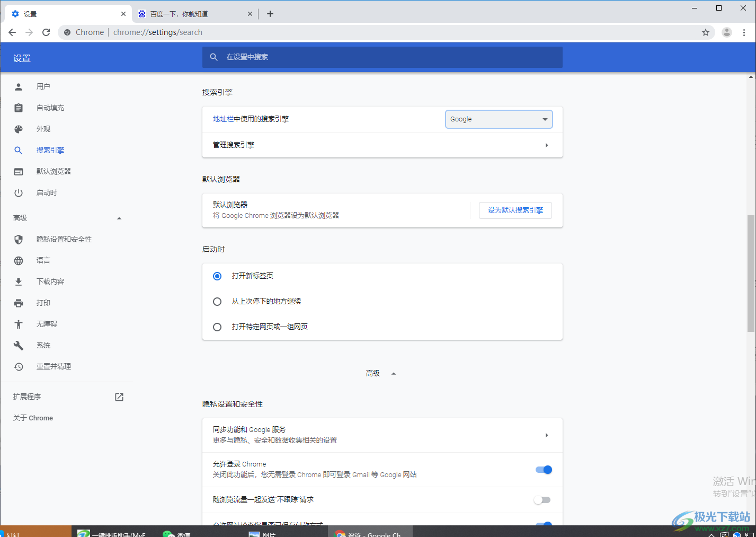The image size is (756, 537).
Task: Close the 百度一下 tab
Action: pos(250,14)
